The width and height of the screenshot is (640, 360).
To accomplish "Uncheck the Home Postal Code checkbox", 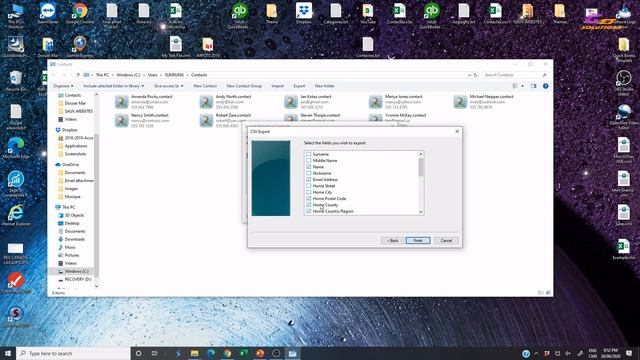I will tap(309, 199).
